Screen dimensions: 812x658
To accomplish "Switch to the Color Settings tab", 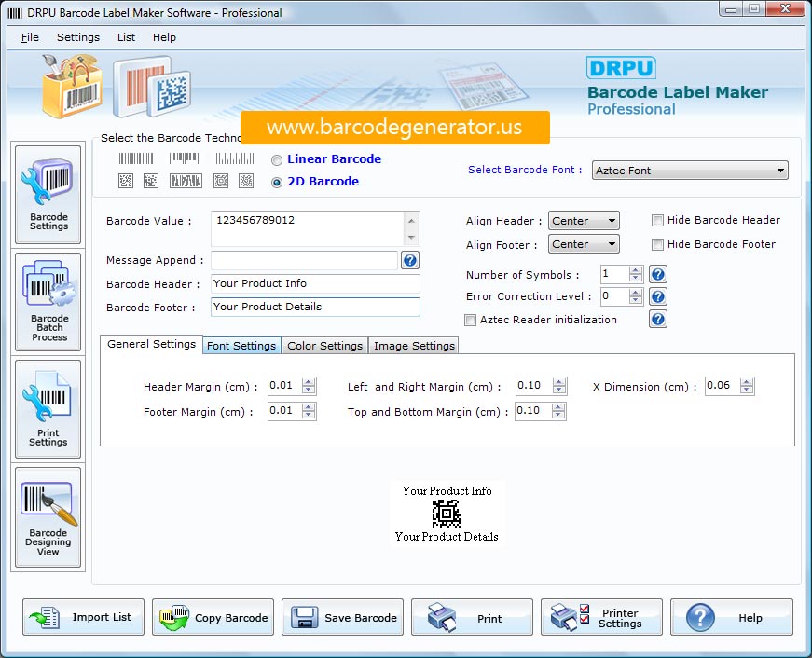I will pyautogui.click(x=324, y=345).
